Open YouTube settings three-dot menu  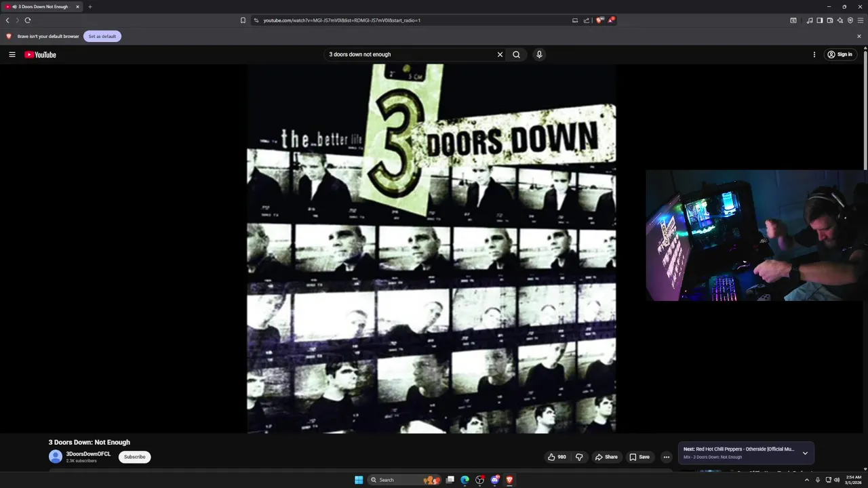click(x=814, y=54)
